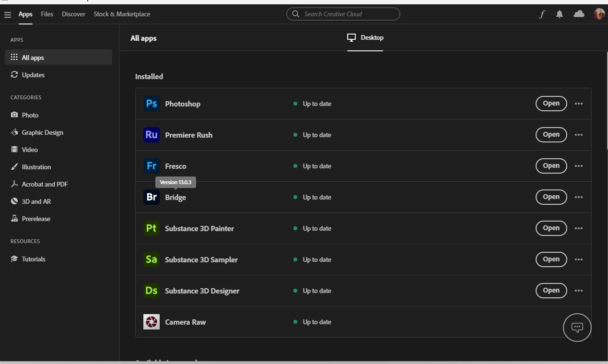Click the Premiere Rush app name
The width and height of the screenshot is (608, 364).
[188, 135]
